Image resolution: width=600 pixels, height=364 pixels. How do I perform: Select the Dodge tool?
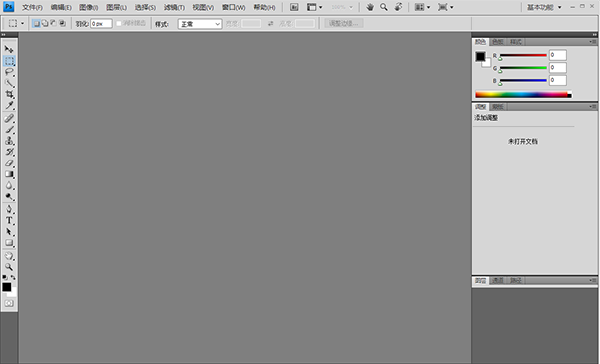(9, 196)
